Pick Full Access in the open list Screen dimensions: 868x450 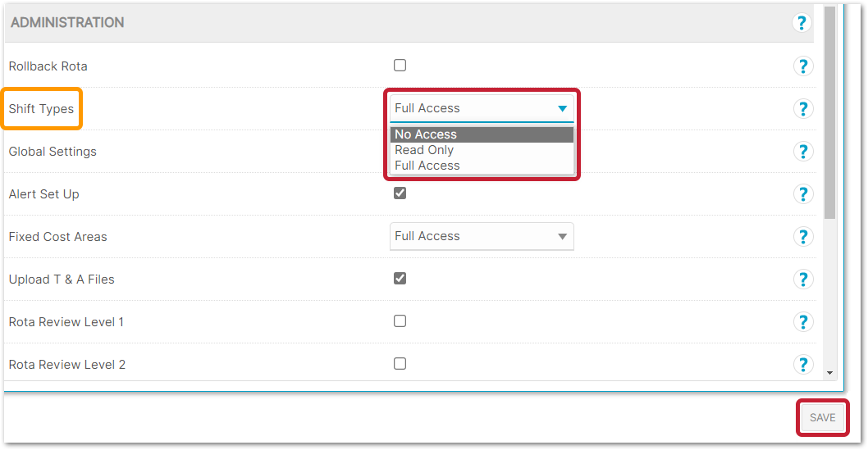pyautogui.click(x=427, y=166)
